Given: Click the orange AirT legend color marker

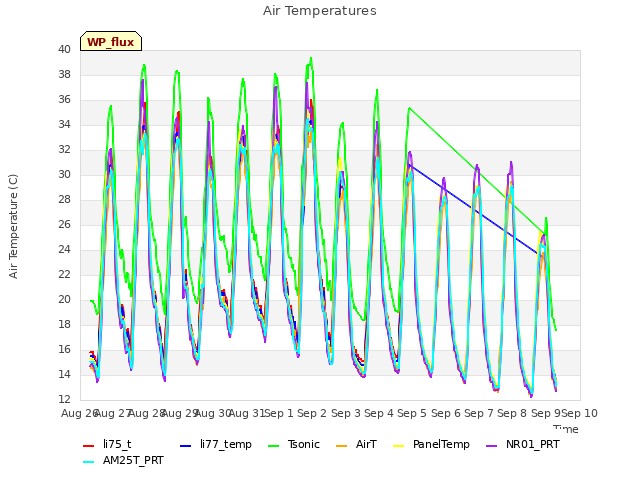Looking at the screenshot, I should click(x=342, y=446).
